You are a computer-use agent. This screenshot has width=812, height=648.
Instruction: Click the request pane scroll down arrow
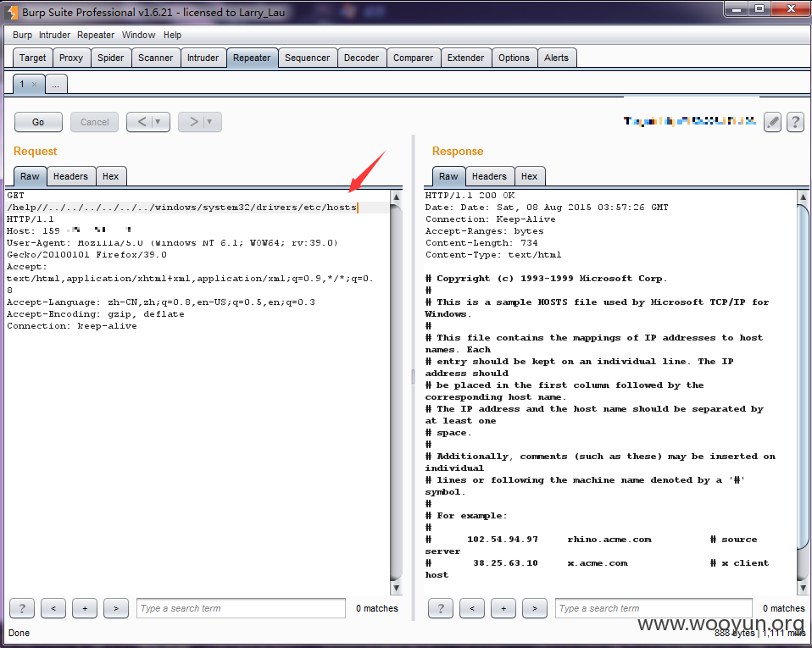(x=396, y=588)
